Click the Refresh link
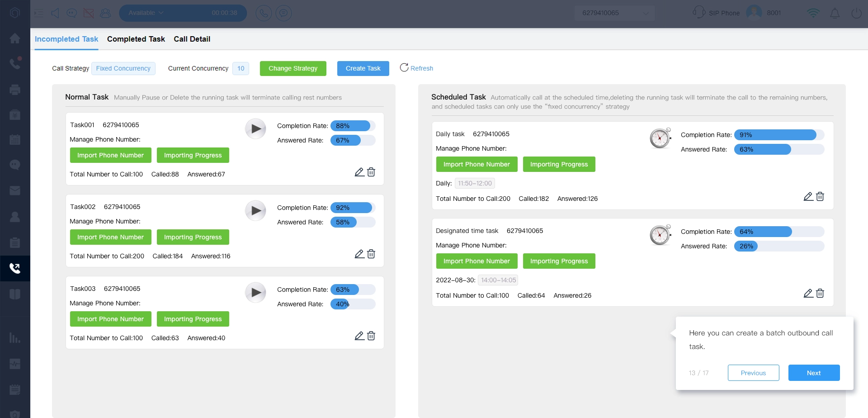 point(416,68)
